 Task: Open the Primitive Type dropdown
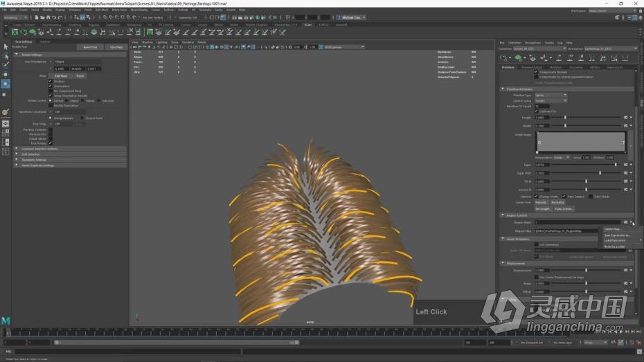[551, 95]
